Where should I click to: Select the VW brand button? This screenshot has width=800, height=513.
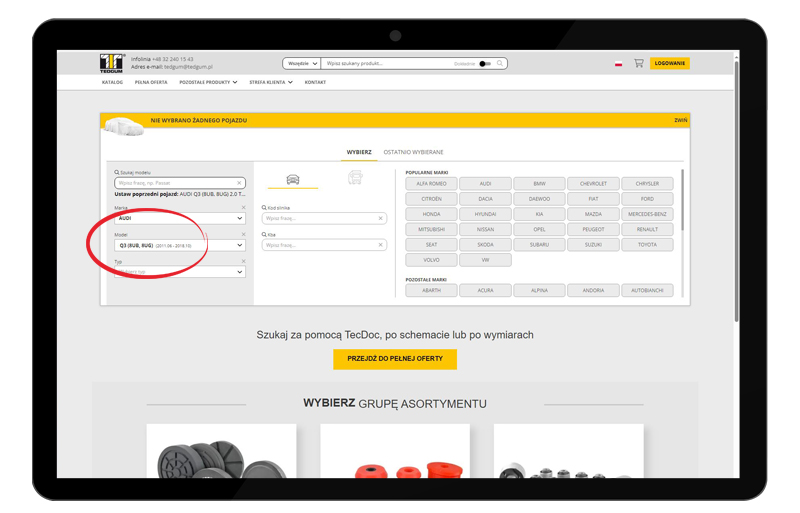pyautogui.click(x=485, y=260)
